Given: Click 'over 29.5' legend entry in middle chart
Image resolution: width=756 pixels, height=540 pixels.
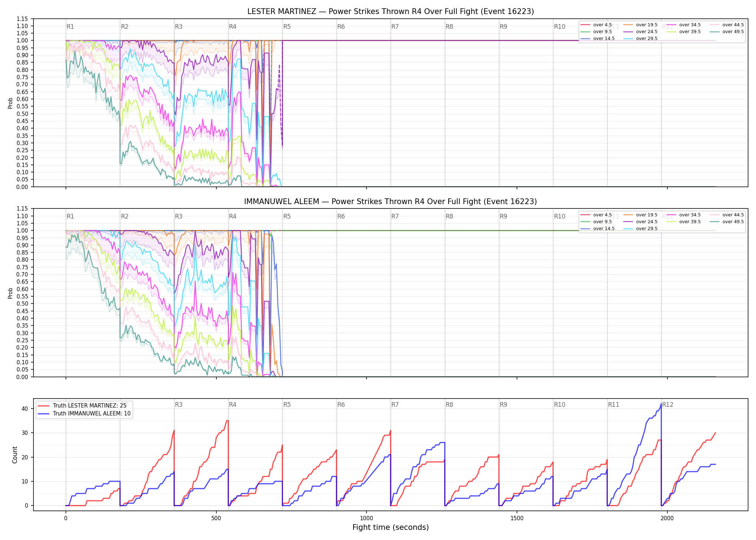Looking at the screenshot, I should [640, 229].
